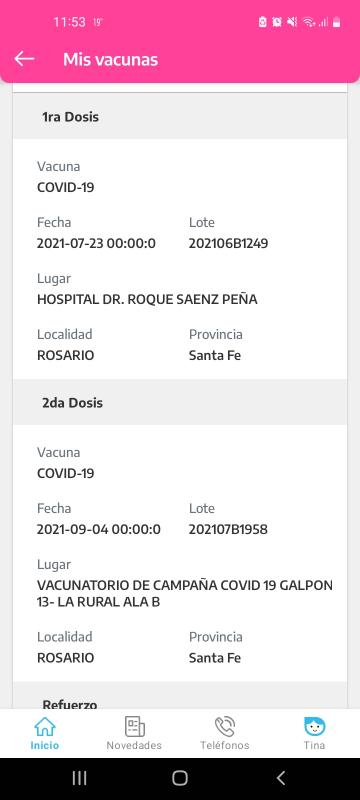Tap the Wi-Fi signal status icon
This screenshot has height=800, width=360.
308,22
